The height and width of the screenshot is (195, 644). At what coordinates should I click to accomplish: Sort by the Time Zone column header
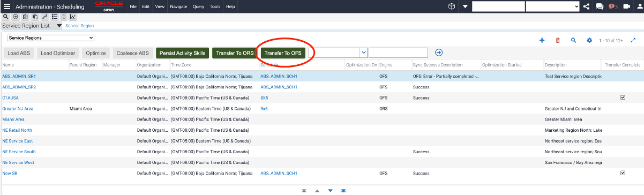coord(181,65)
